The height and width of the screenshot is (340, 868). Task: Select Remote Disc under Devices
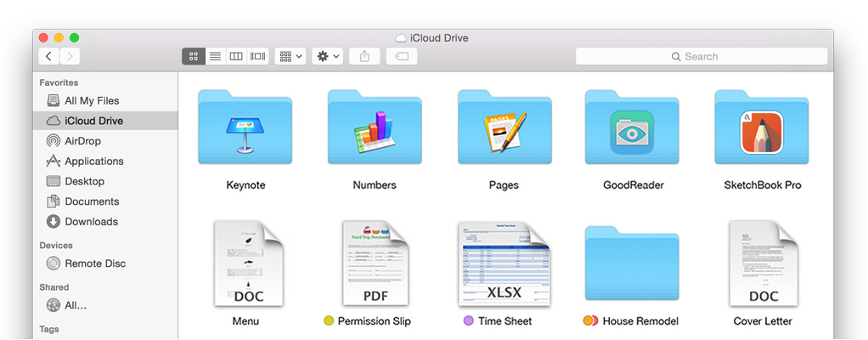point(105,263)
